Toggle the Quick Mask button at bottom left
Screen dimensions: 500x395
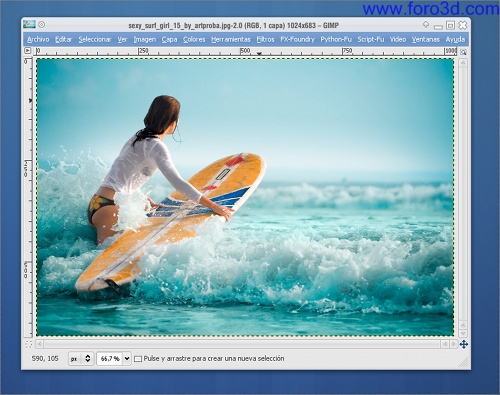29,344
